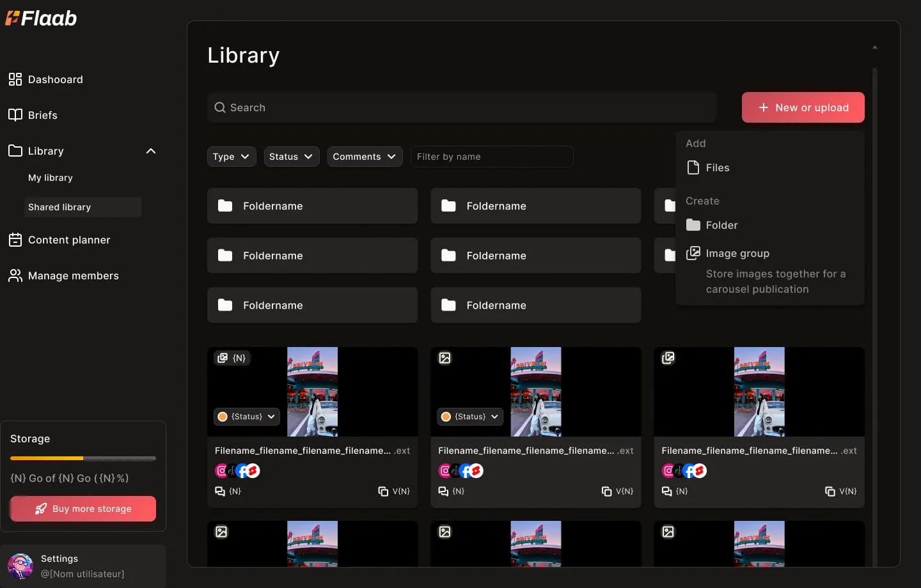Click the Facebook icon under a filename

[x=242, y=470]
